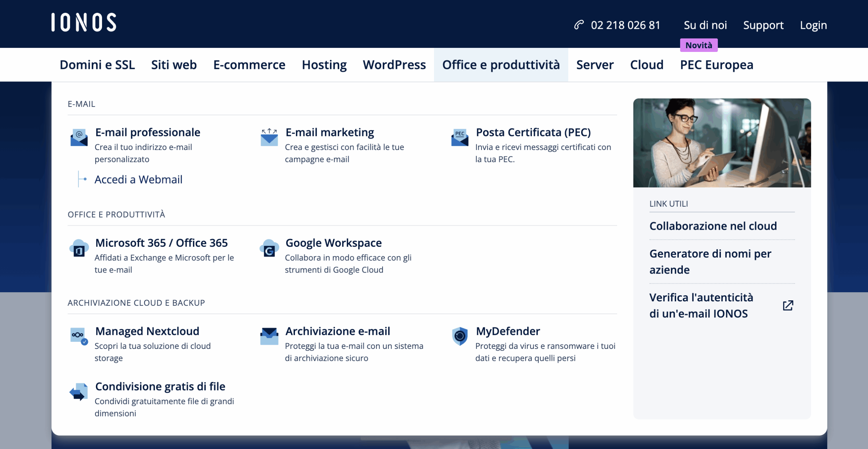This screenshot has width=868, height=449.
Task: Click the E-mail professionale envelope icon
Action: pyautogui.click(x=79, y=137)
